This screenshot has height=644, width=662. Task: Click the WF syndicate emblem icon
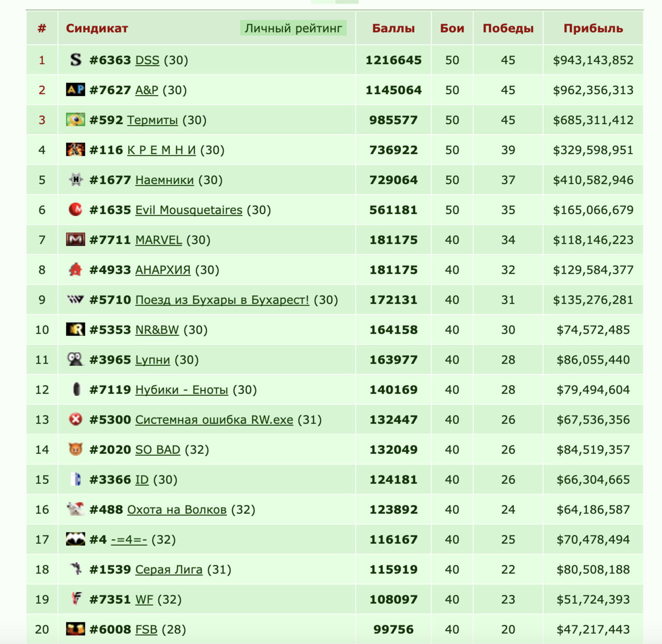click(x=76, y=600)
